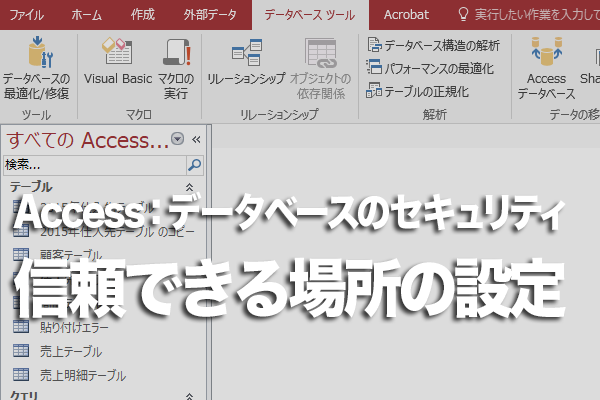Collapse the テーブル group
Image resolution: width=600 pixels, height=400 pixels.
pyautogui.click(x=189, y=187)
